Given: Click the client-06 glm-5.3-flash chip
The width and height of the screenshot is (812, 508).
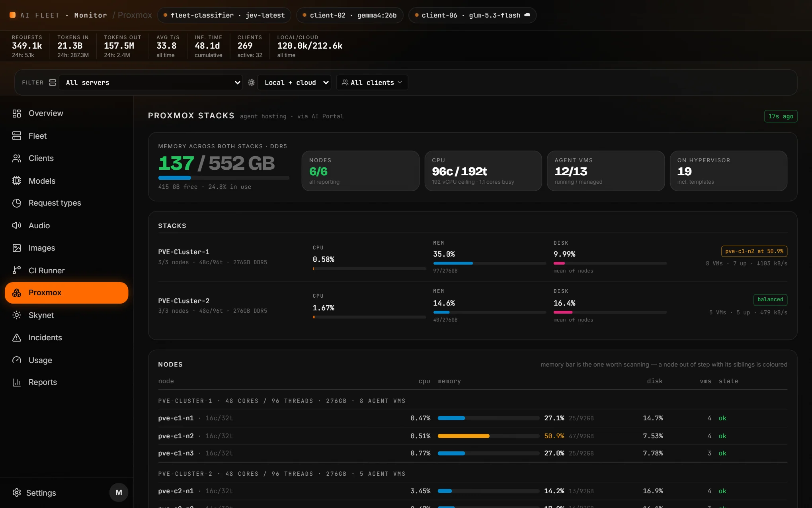Looking at the screenshot, I should tap(472, 15).
